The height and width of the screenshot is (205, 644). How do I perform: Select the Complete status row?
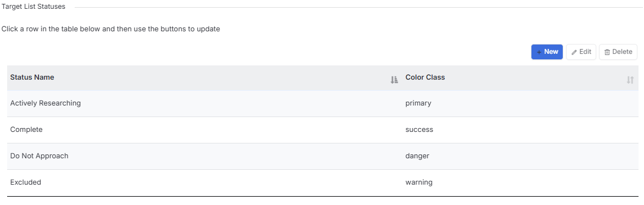pos(322,130)
